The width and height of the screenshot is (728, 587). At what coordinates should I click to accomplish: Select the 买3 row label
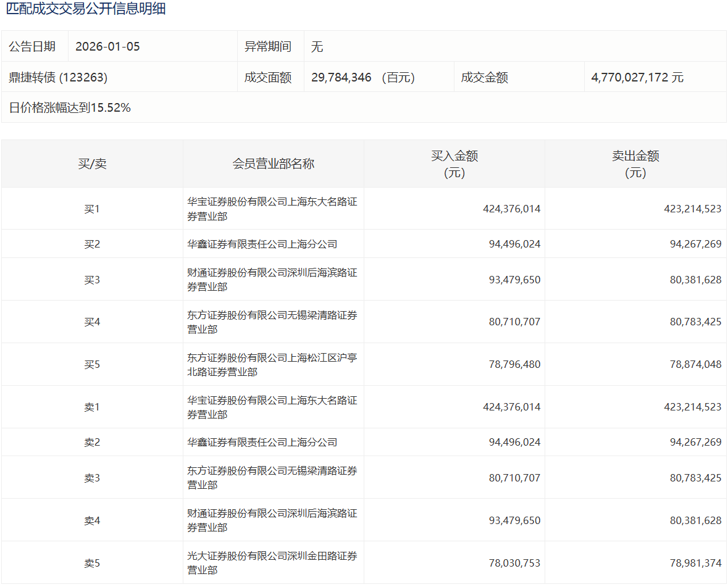92,280
